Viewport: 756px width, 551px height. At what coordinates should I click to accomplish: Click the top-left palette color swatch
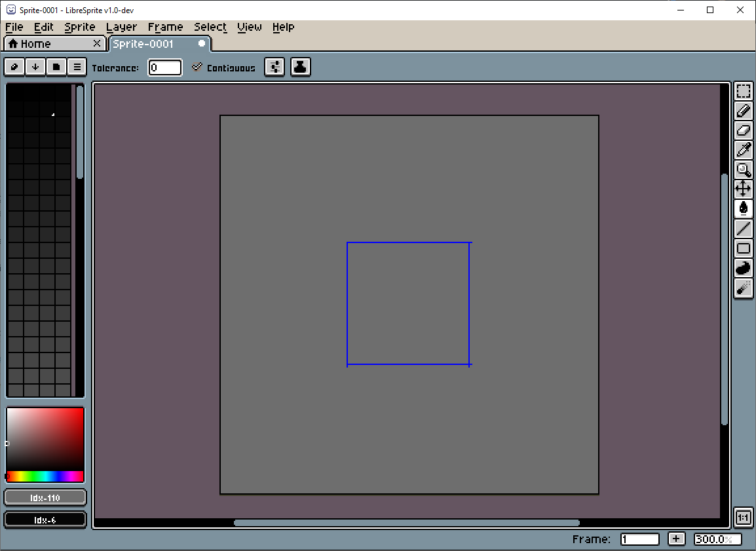[16, 93]
